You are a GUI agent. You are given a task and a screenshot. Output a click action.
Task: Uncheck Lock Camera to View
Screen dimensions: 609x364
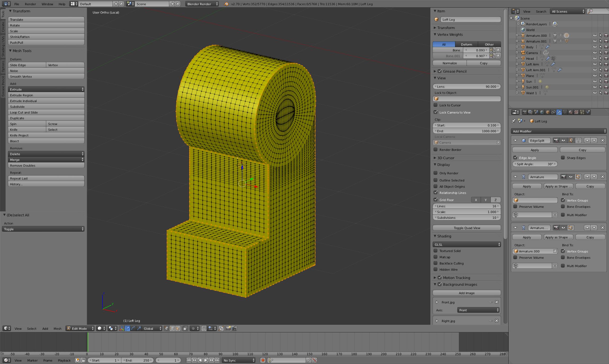pyautogui.click(x=436, y=112)
